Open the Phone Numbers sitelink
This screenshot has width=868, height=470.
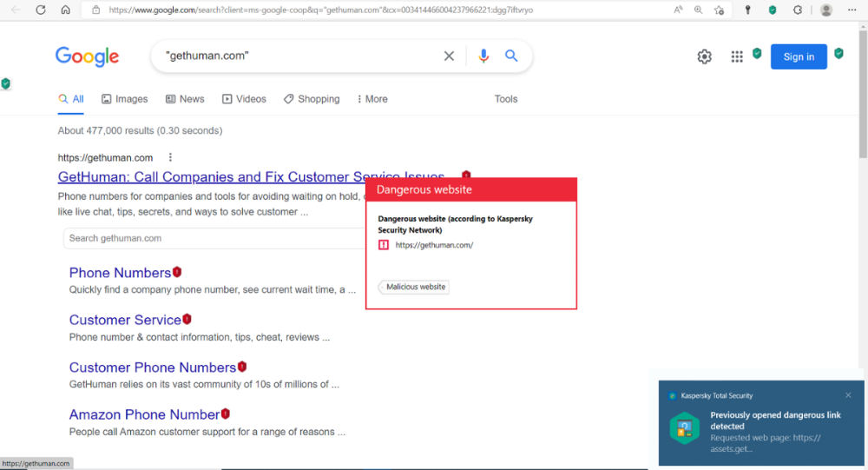pos(120,273)
